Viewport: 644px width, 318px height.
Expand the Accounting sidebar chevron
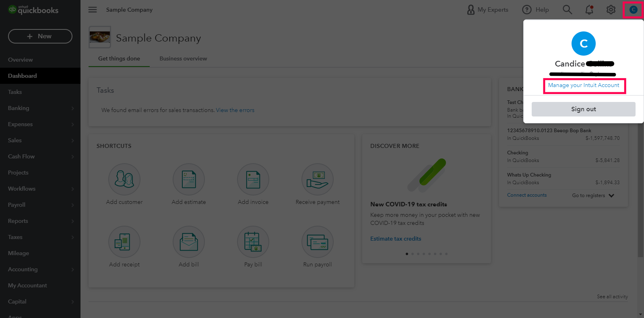tap(72, 270)
